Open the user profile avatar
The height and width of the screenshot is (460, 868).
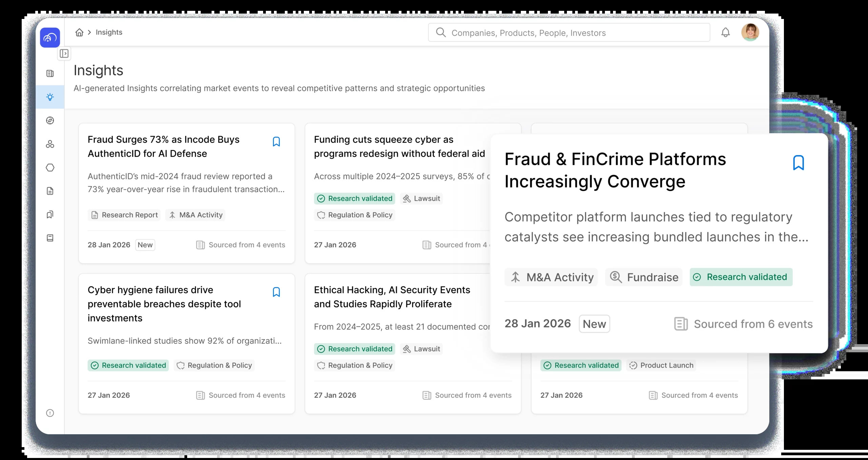click(x=750, y=33)
